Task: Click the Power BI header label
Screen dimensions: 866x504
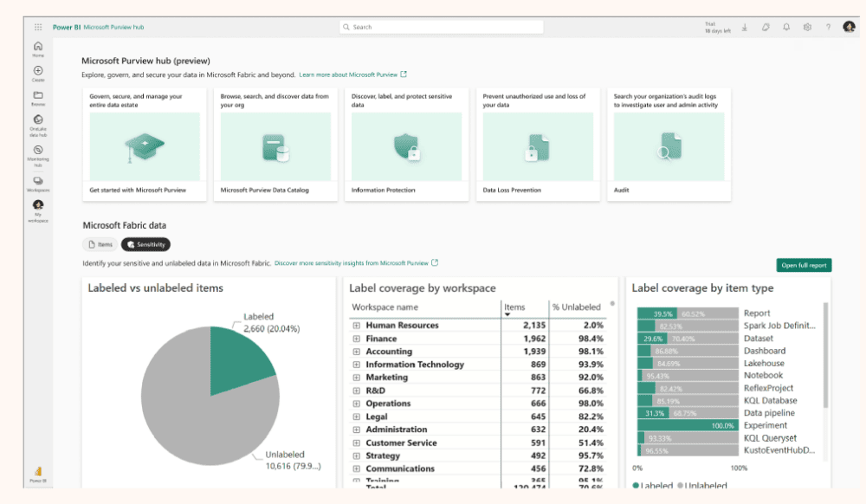Action: (67, 27)
